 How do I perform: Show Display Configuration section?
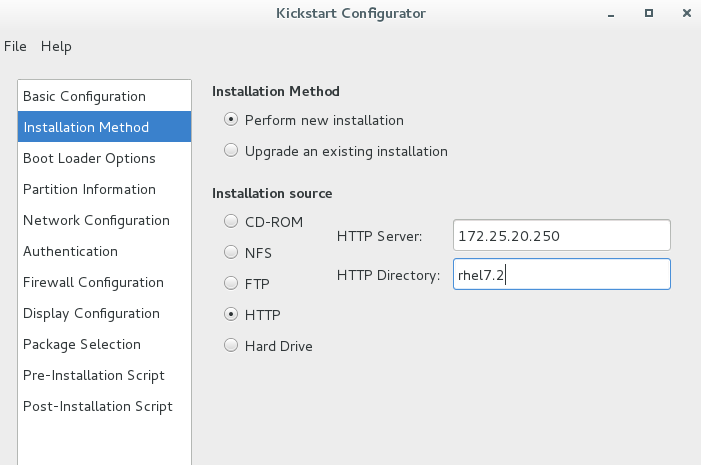click(x=104, y=313)
